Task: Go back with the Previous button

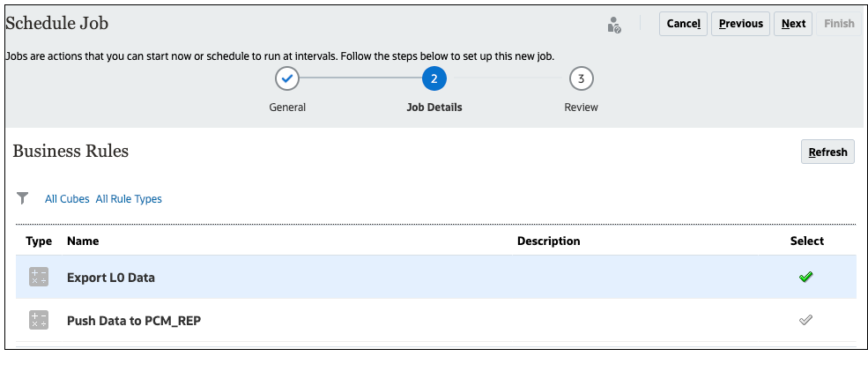Action: 740,24
